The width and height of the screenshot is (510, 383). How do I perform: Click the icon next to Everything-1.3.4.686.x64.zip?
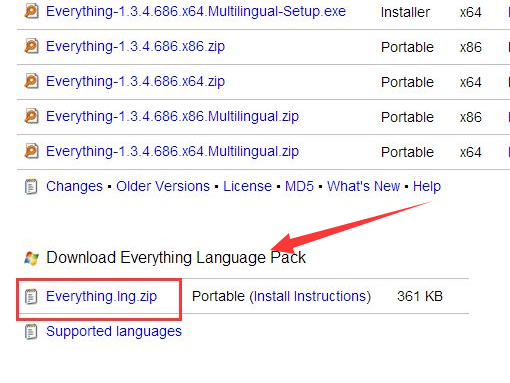[32, 81]
